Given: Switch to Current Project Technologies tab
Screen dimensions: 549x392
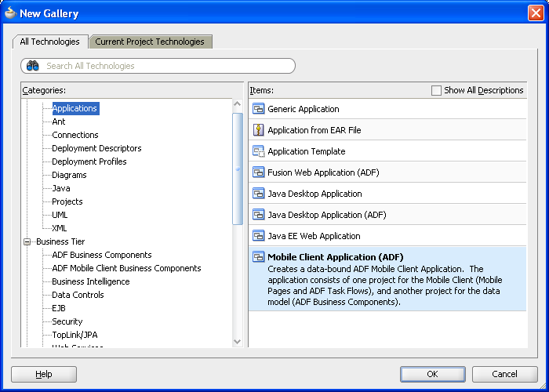Looking at the screenshot, I should point(151,42).
